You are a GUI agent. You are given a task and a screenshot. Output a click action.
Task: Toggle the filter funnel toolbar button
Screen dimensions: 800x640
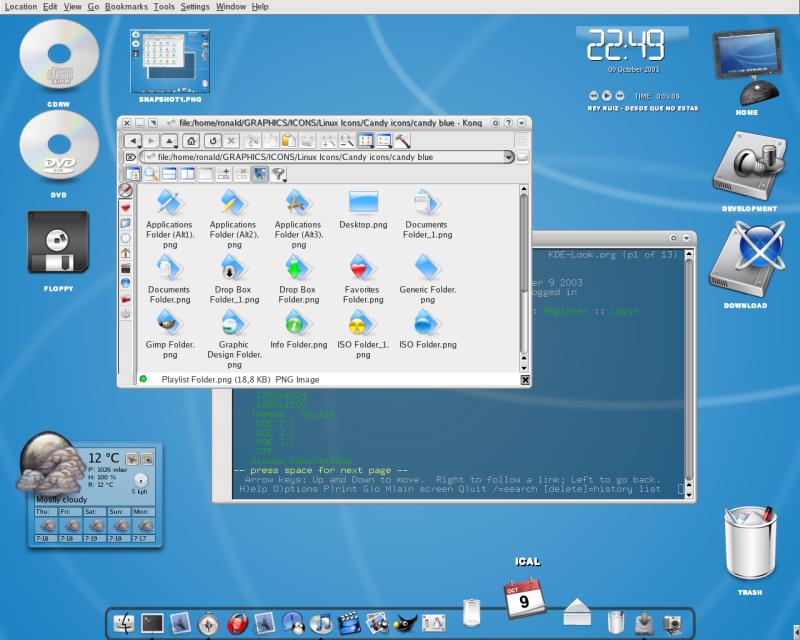[x=278, y=173]
